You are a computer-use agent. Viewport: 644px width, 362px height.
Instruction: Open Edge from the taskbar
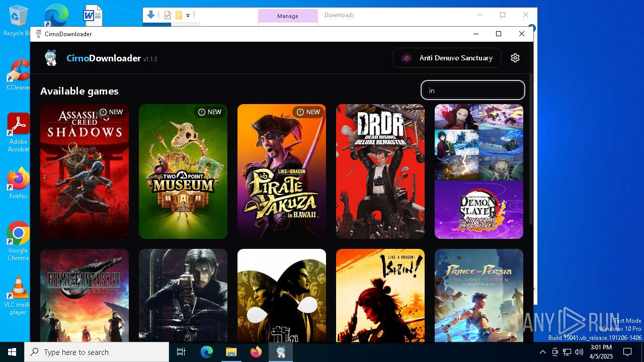[207, 352]
